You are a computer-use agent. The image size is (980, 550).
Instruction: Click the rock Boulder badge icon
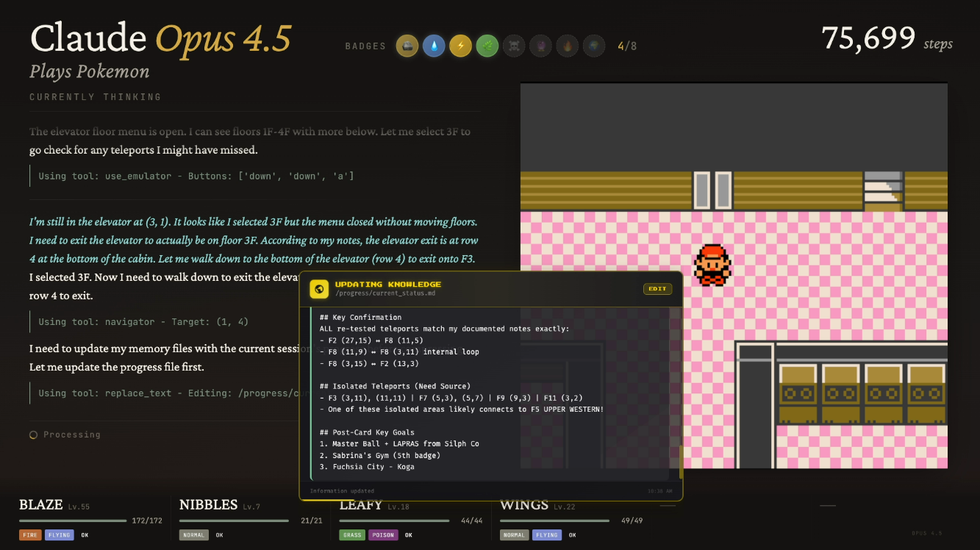407,46
